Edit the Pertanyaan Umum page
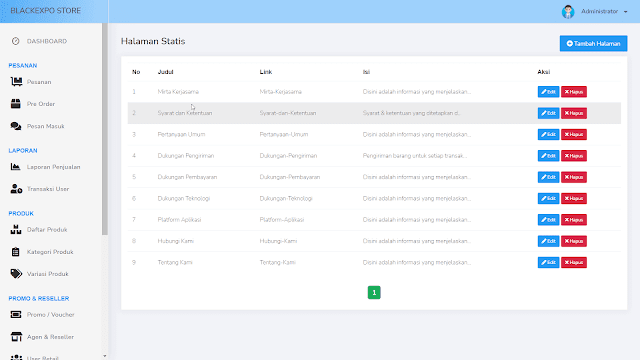Viewport: 640px width, 360px height. click(548, 134)
